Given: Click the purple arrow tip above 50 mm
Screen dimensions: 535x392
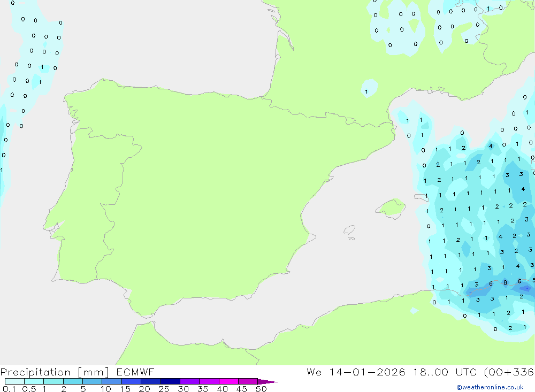Looking at the screenshot, I should [x=267, y=382].
